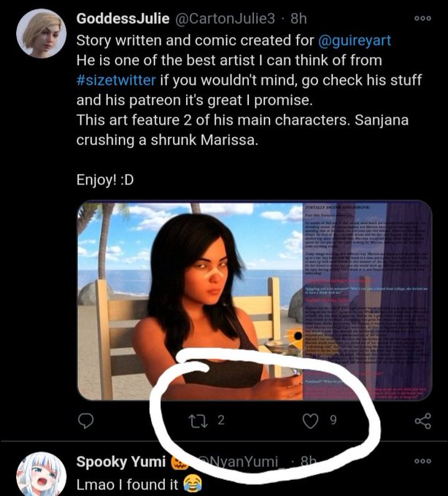Click the story text panel in the image
Image resolution: width=448 pixels, height=496 pixels.
click(367, 301)
